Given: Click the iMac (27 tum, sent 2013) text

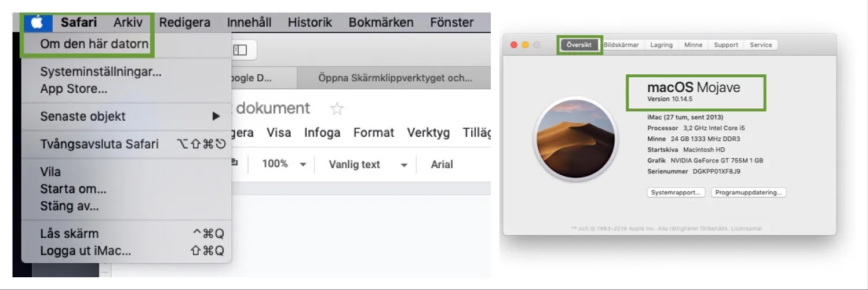Looking at the screenshot, I should point(685,117).
